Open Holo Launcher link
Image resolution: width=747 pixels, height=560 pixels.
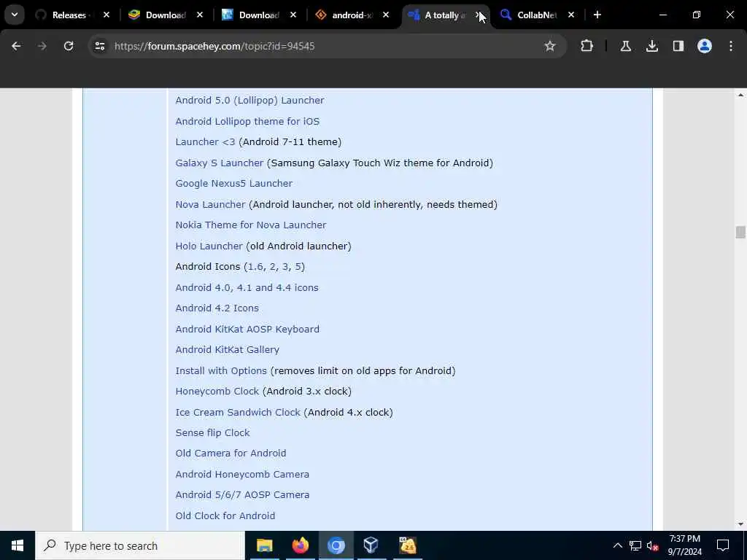tap(209, 246)
